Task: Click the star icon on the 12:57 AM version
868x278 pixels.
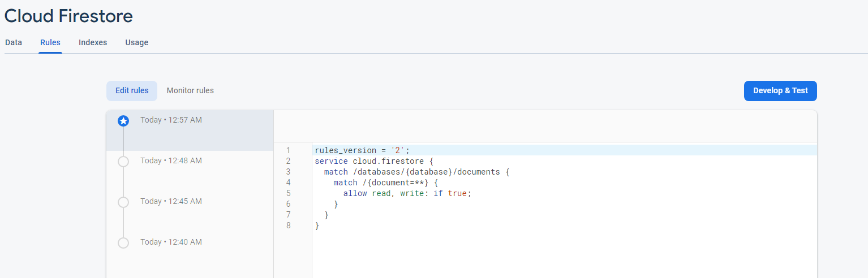Action: click(x=123, y=120)
